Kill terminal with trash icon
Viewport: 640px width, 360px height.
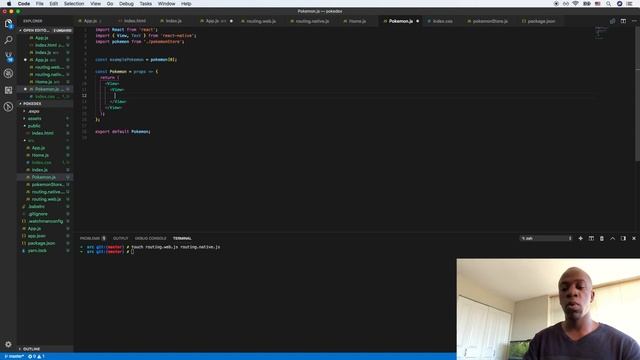(x=602, y=238)
